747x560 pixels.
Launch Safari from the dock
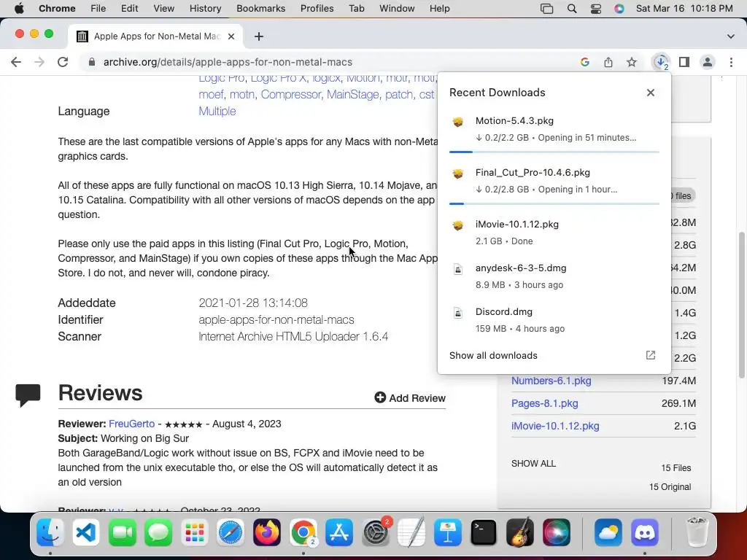pyautogui.click(x=231, y=532)
